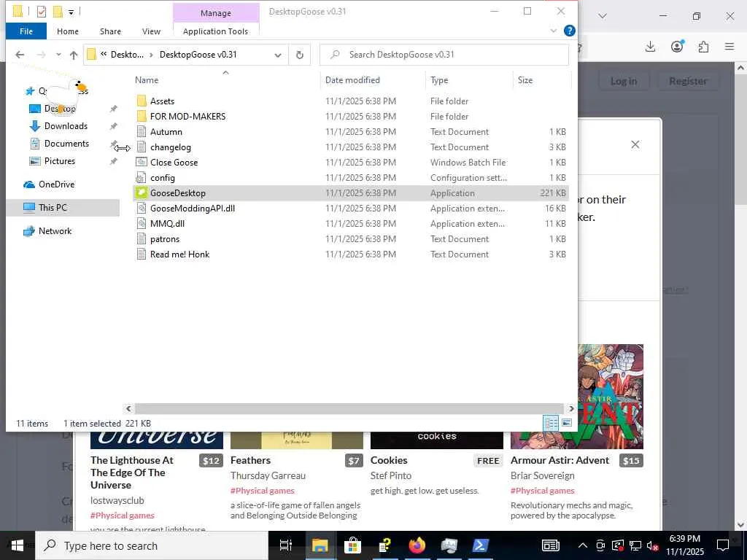Select the MMQ.dll file

167,223
